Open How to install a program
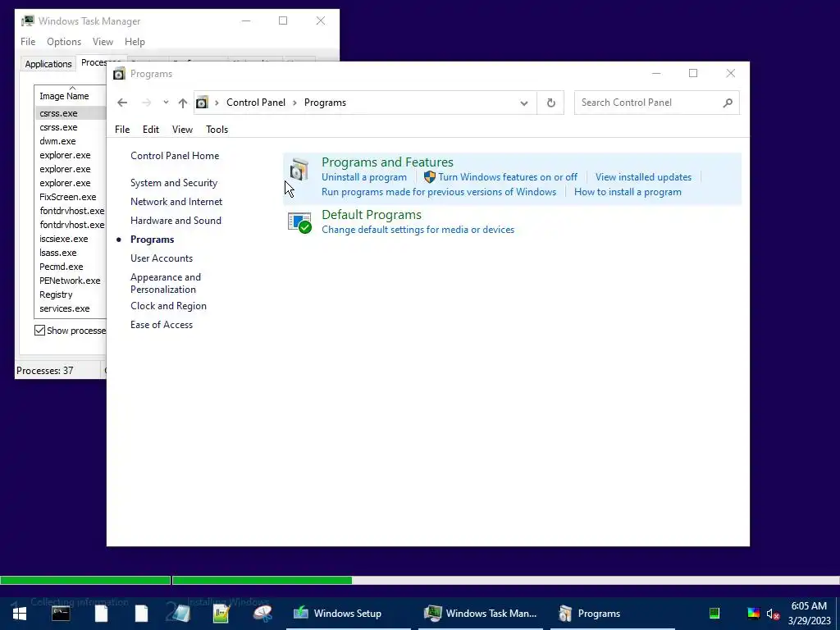This screenshot has width=840, height=630. click(628, 192)
